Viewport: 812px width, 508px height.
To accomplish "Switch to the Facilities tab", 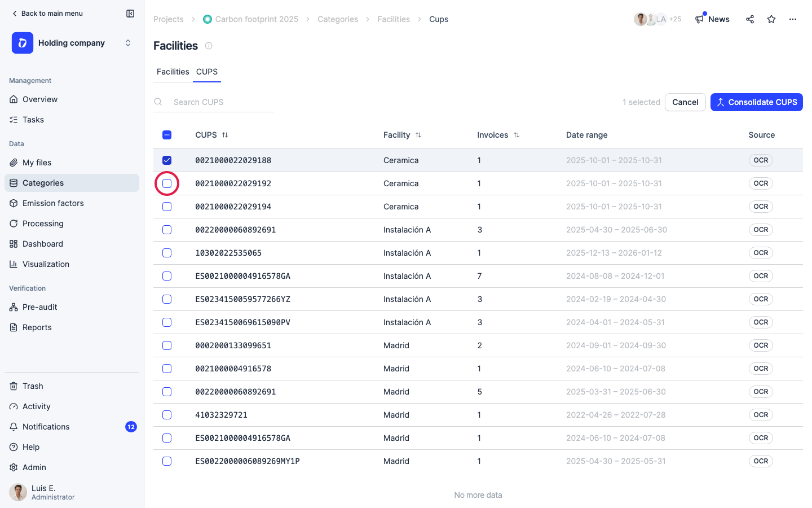I will point(173,72).
